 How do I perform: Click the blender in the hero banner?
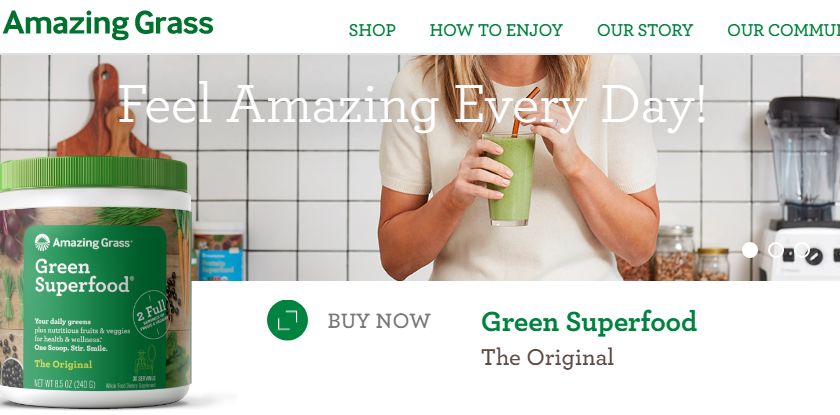click(800, 188)
